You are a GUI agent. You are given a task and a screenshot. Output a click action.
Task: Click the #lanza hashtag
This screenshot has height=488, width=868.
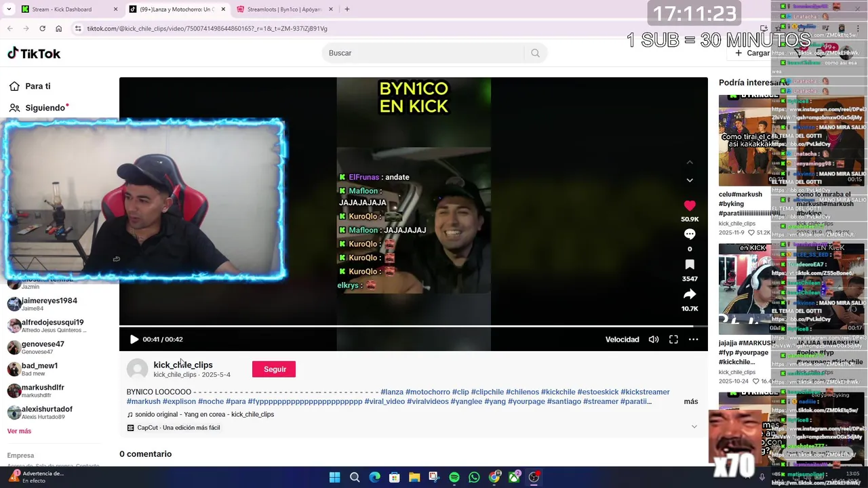click(392, 392)
